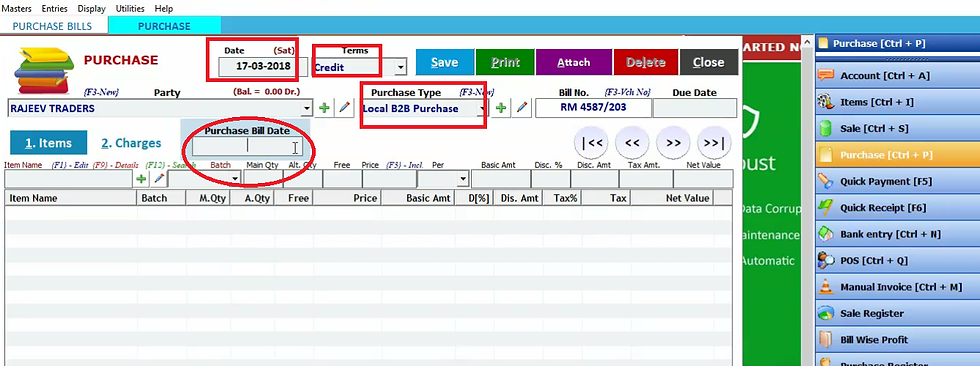Click the Delete button
The height and width of the screenshot is (366, 980).
pos(646,62)
